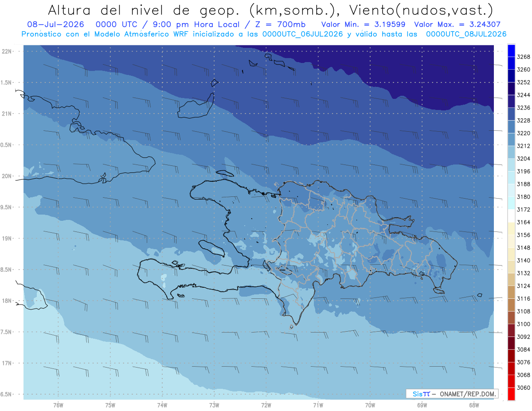The width and height of the screenshot is (532, 411).
Task: Click the '3244' color bar label
Action: pyautogui.click(x=524, y=95)
